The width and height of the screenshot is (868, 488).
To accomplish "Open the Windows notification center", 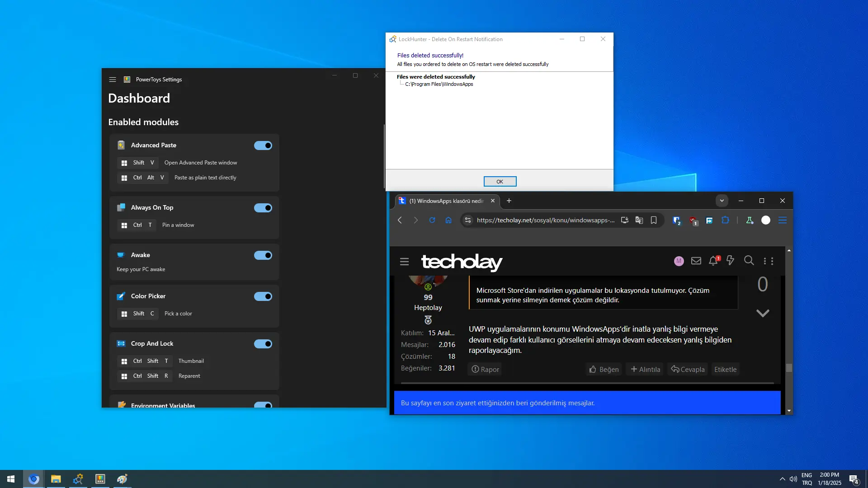I will pos(854,479).
